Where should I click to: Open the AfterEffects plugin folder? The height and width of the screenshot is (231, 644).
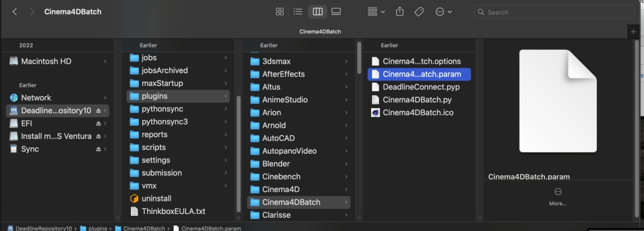coord(299,74)
